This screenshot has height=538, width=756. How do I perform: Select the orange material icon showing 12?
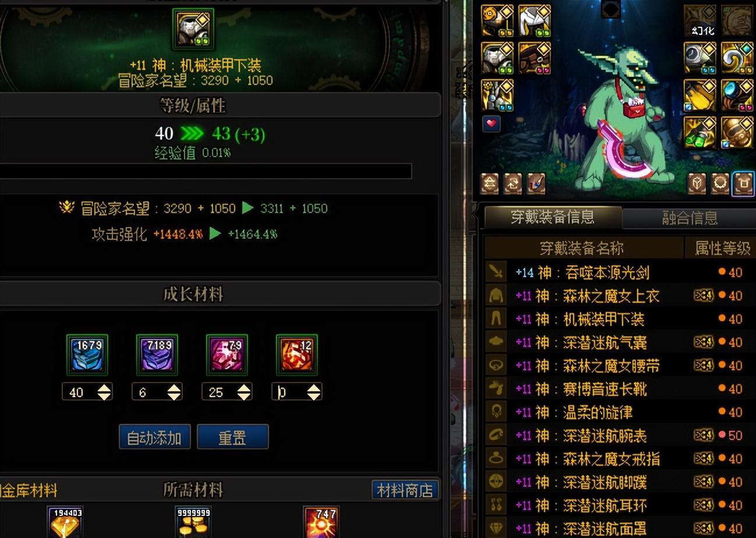[x=296, y=355]
